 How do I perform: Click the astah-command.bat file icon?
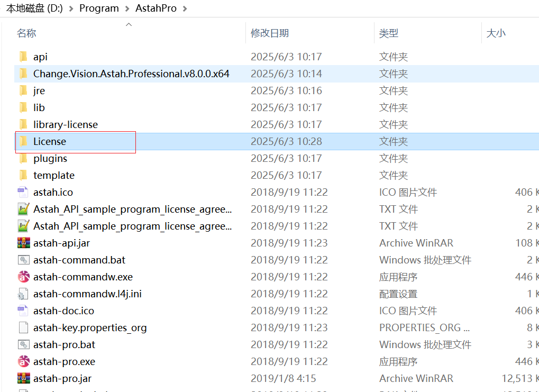click(x=23, y=260)
